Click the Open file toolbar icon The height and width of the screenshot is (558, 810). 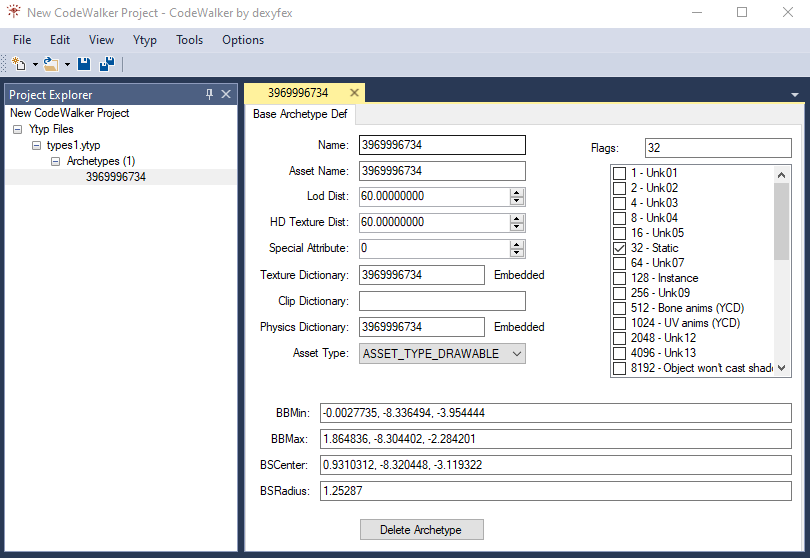(x=51, y=64)
